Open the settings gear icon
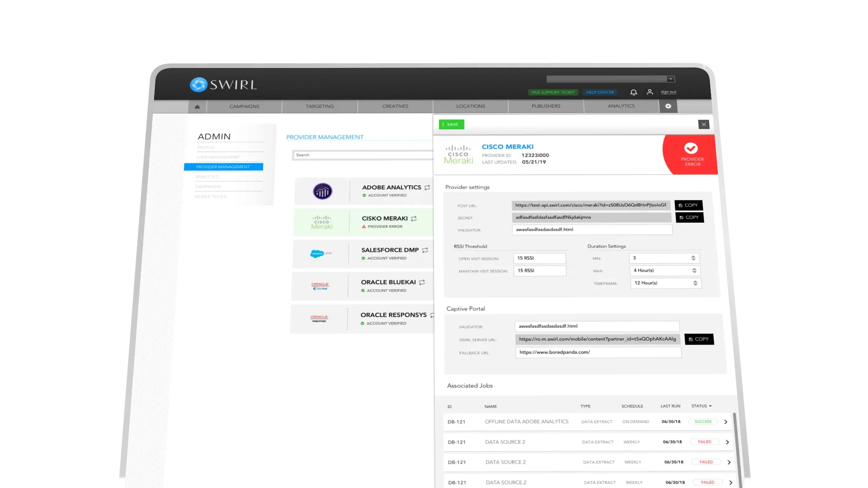Screen dimensions: 868x488 tap(668, 106)
